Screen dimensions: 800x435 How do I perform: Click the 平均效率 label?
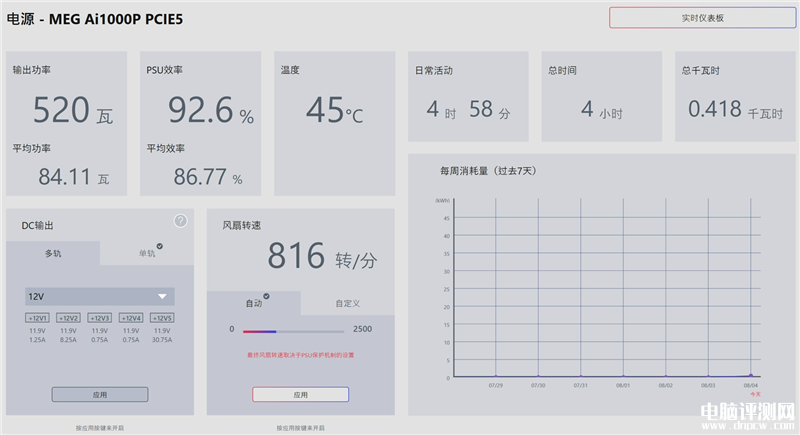(x=166, y=148)
